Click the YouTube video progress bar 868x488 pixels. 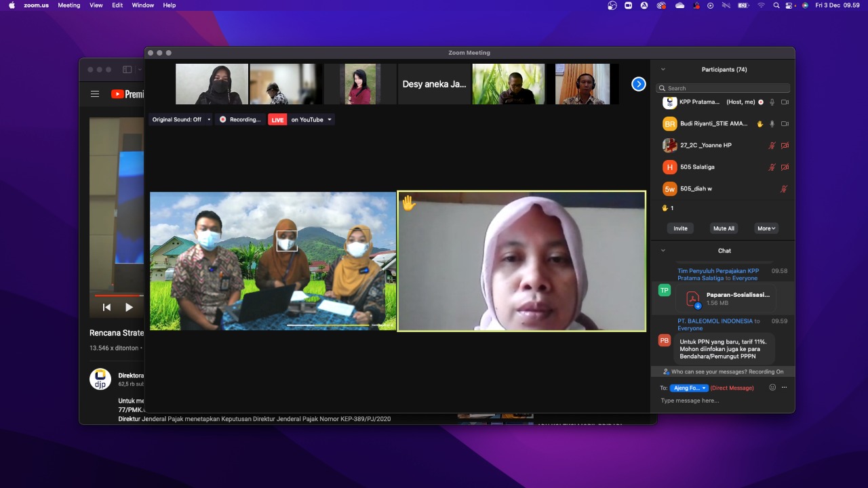pyautogui.click(x=117, y=296)
